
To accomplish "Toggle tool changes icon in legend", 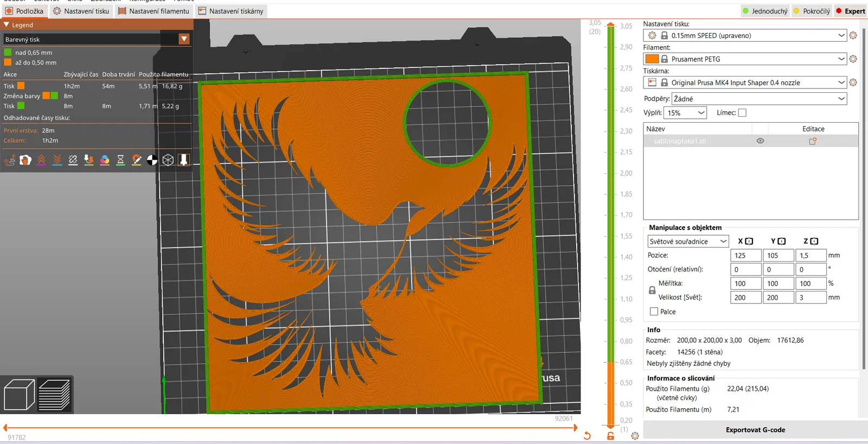I will pos(89,160).
